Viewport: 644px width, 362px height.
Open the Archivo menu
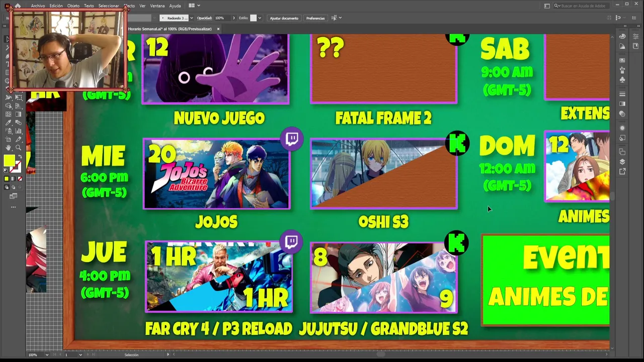click(x=38, y=6)
